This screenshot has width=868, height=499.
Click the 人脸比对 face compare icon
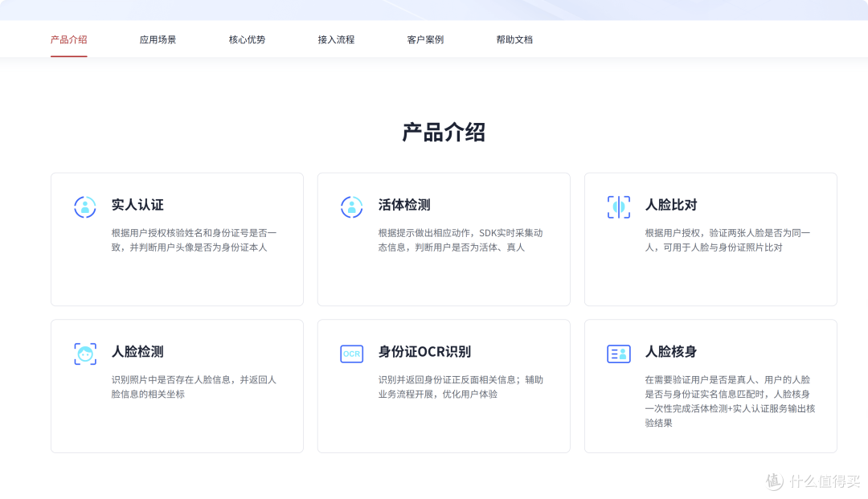[x=618, y=207]
